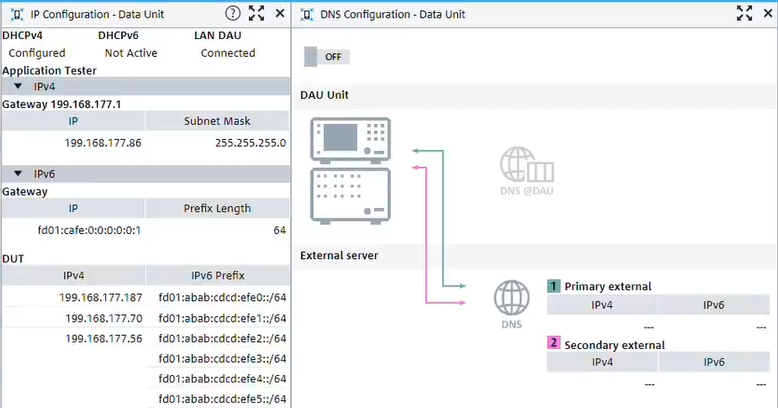The width and height of the screenshot is (778, 408).
Task: Click Secondary external IPv6 empty value
Action: tap(761, 384)
